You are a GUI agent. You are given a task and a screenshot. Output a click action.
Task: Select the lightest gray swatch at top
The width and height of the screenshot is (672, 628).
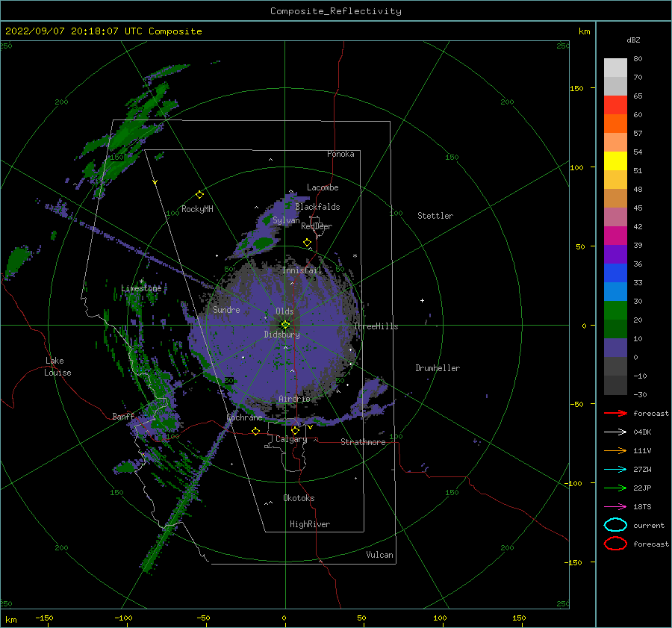tap(615, 68)
